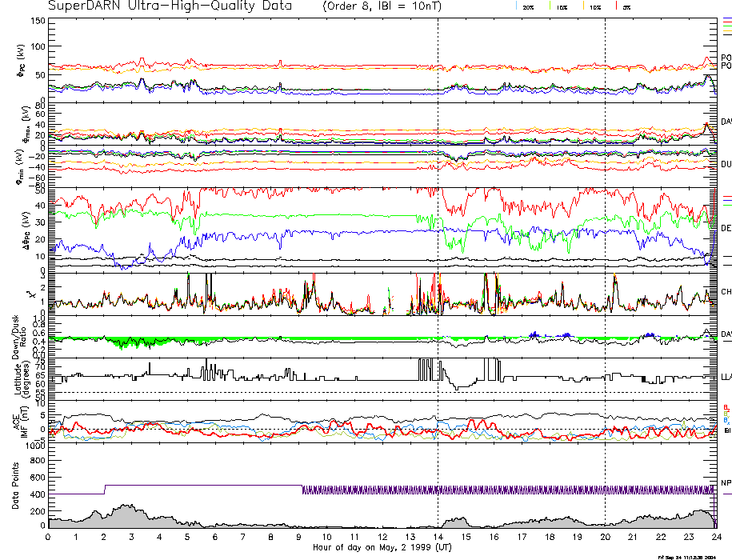
Task: Click the hour 12 tick label on x-axis
Action: pyautogui.click(x=382, y=537)
